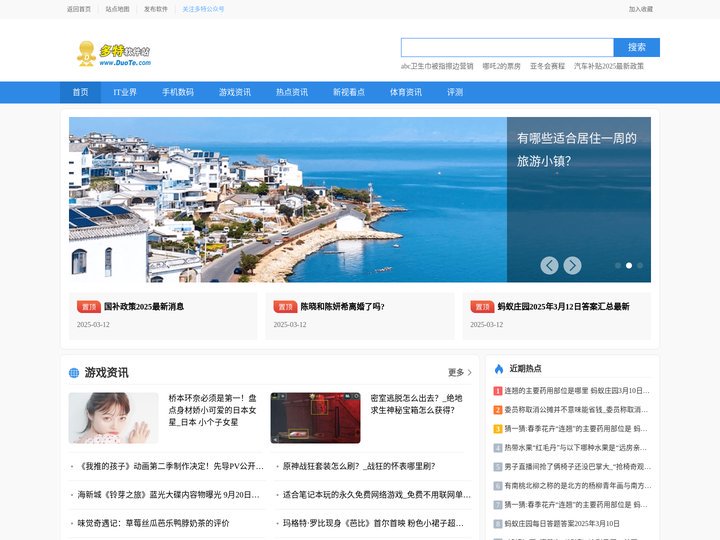Open article 海新城《铃芽之旅》蓝光大碟
The width and height of the screenshot is (720, 540).
(x=169, y=495)
